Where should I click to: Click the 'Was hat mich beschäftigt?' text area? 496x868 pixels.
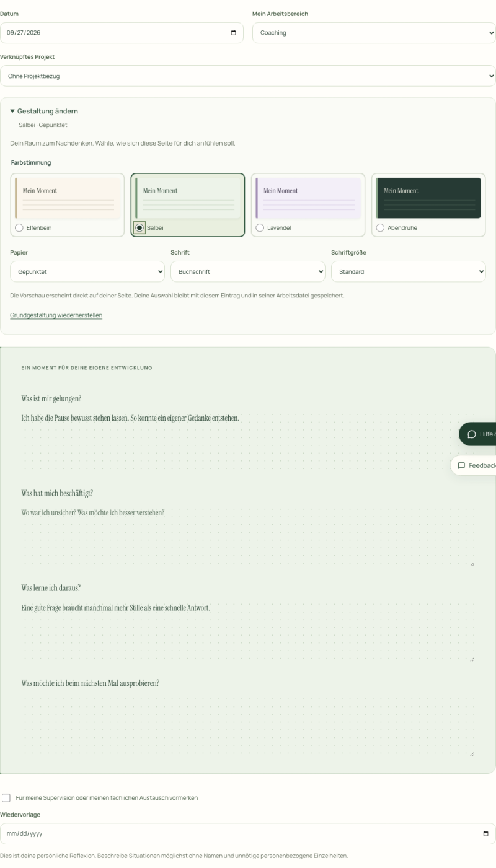[248, 536]
